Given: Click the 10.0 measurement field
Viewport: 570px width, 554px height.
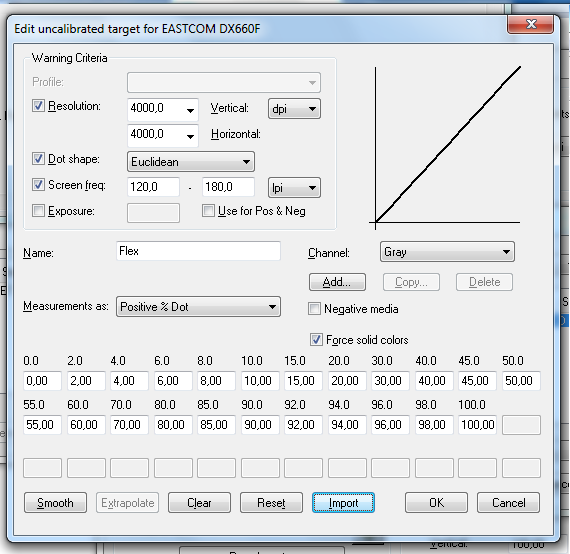Looking at the screenshot, I should coord(260,381).
